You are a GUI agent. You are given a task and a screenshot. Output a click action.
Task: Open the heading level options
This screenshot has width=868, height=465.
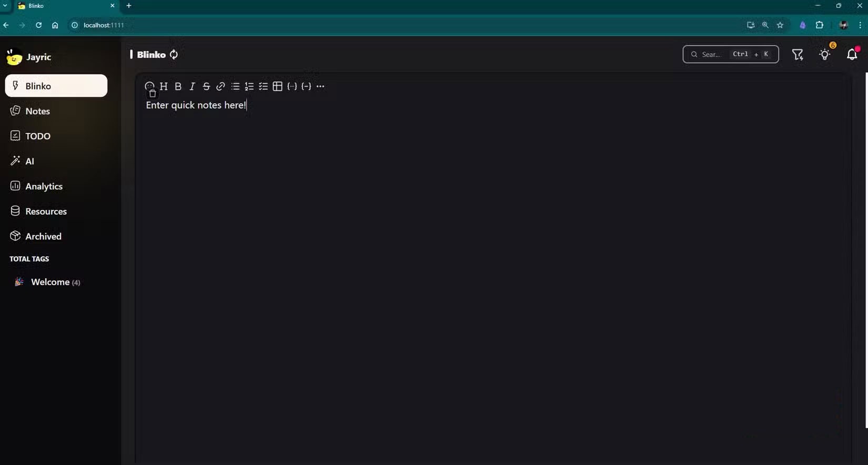(164, 86)
